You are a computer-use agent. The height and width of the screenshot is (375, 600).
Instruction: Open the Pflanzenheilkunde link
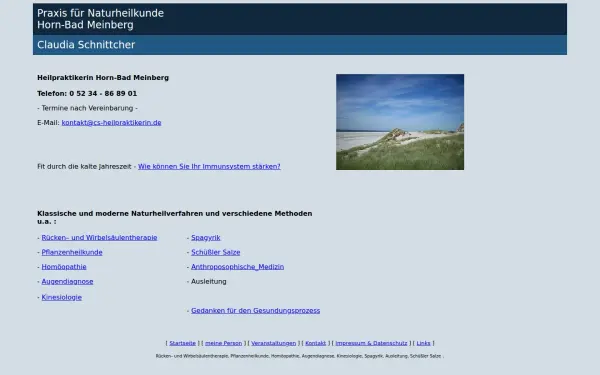click(x=72, y=252)
